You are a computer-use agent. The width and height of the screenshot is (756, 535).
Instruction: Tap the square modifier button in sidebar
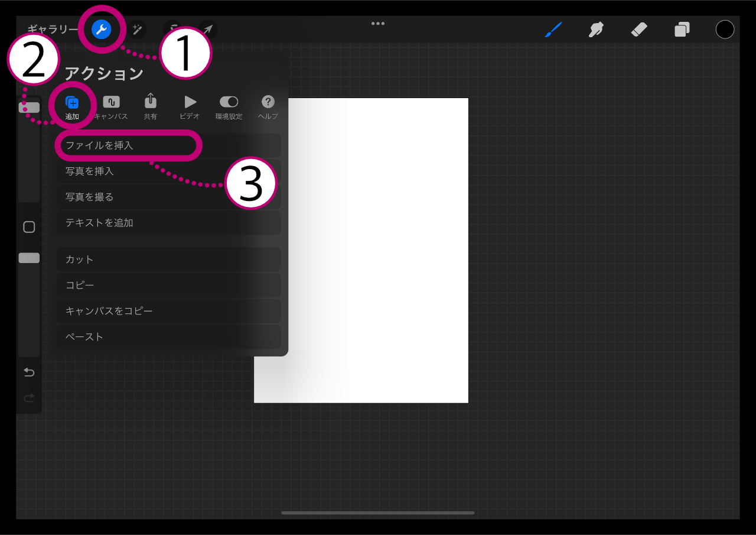[x=29, y=227]
